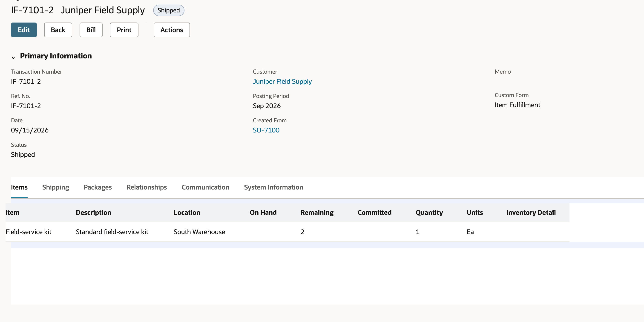Open the Actions menu
This screenshot has width=644, height=322.
[172, 30]
